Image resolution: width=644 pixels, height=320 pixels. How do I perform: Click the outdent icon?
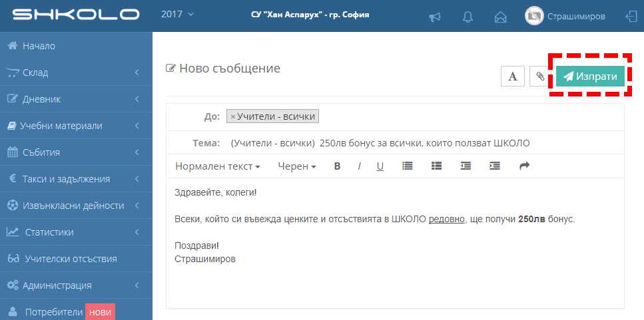[x=466, y=166]
